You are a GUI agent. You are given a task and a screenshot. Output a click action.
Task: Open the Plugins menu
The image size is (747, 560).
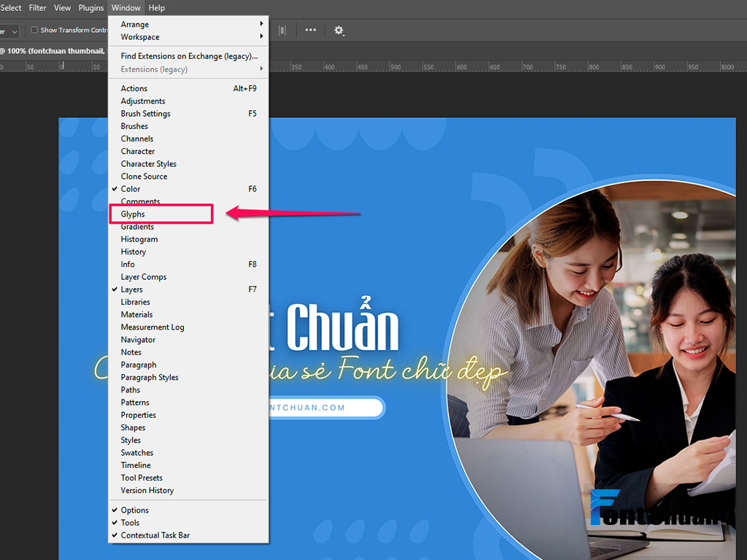(x=91, y=8)
